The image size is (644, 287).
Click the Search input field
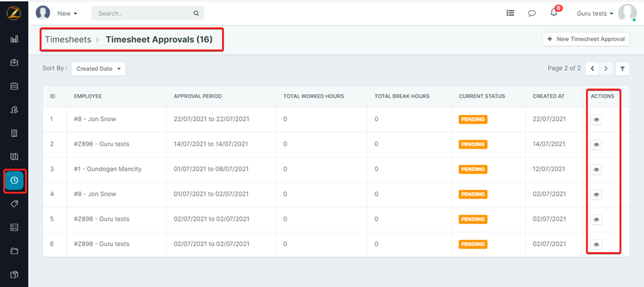(x=142, y=13)
